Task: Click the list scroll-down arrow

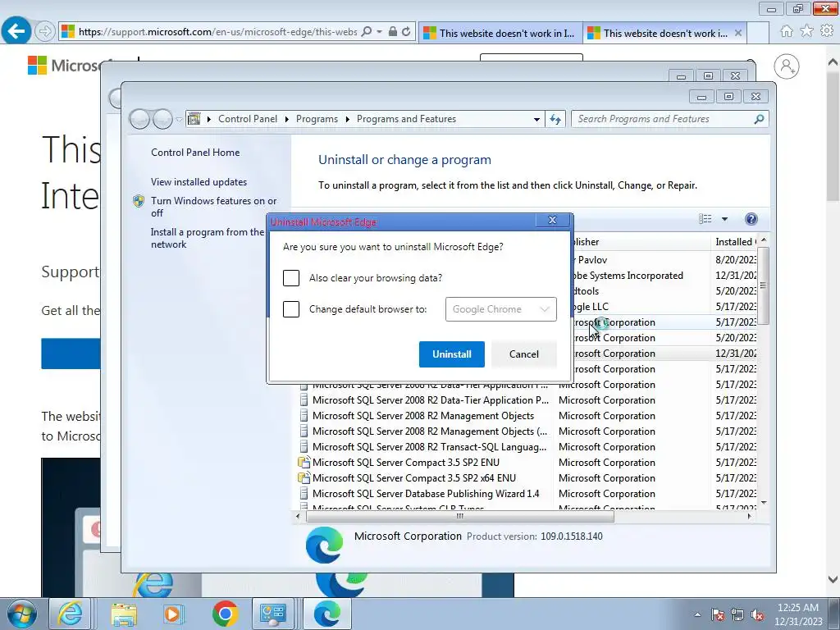Action: 764,503
